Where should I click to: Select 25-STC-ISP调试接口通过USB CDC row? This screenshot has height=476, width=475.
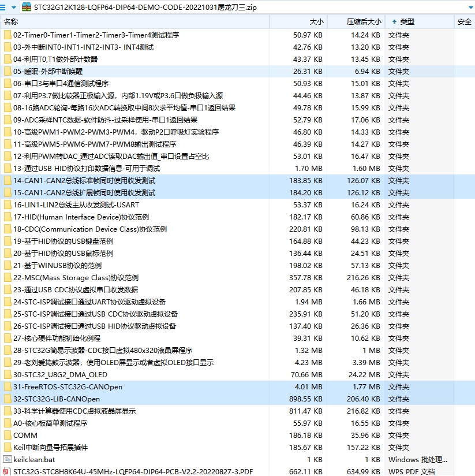(x=96, y=314)
